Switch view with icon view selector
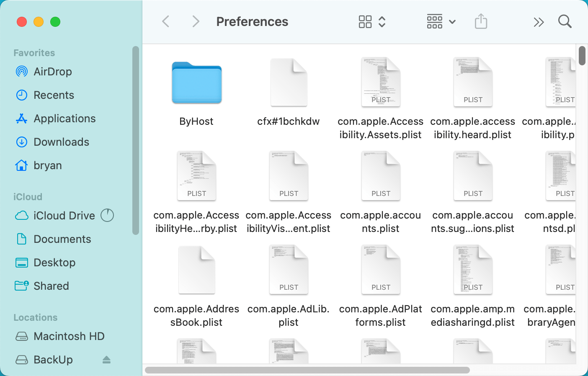Image resolution: width=588 pixels, height=376 pixels. coord(371,21)
